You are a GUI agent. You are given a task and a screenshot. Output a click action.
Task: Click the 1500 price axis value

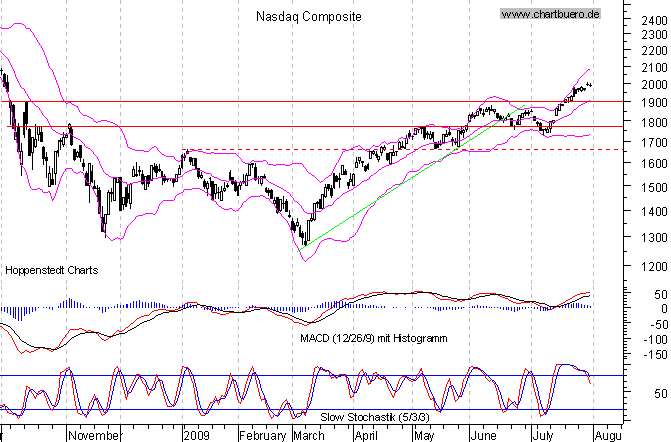click(x=655, y=187)
